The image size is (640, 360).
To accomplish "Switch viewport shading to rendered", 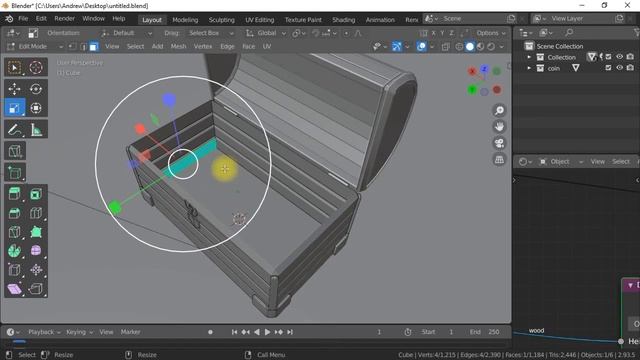I will click(491, 47).
